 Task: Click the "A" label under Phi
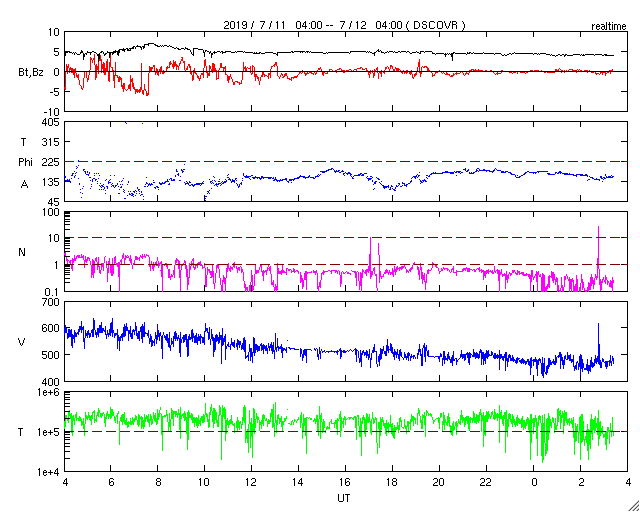[x=24, y=185]
